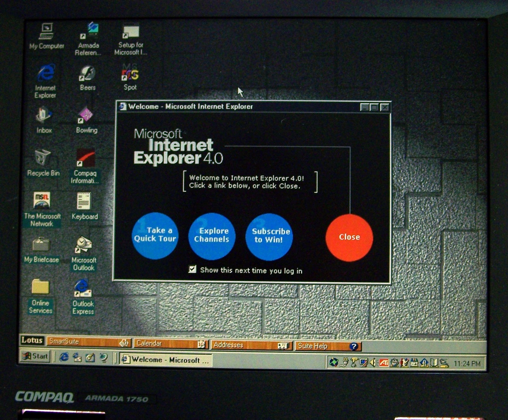Select the Compaq Information shortcut icon
This screenshot has height=420, width=508.
85,166
